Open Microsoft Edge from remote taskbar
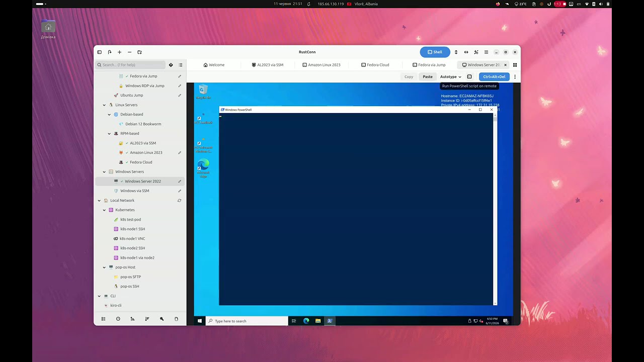 [306, 321]
